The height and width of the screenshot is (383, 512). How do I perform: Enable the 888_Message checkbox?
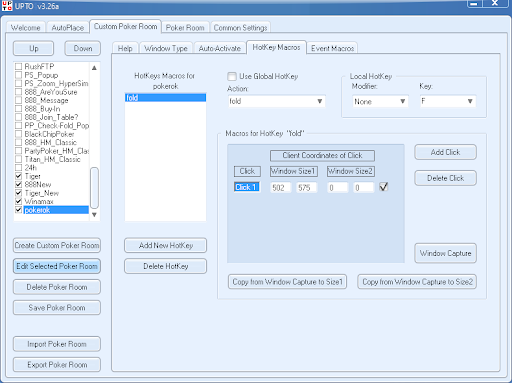(x=19, y=100)
